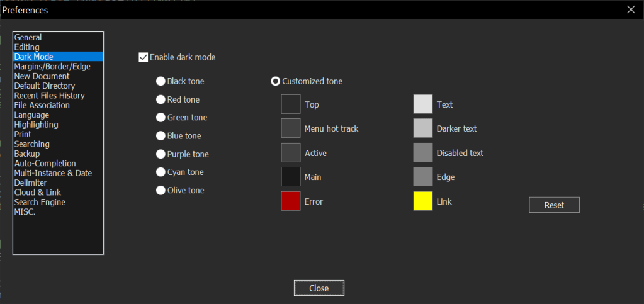This screenshot has height=304, width=644.
Task: Edit the Disabled text color swatch
Action: click(x=423, y=153)
